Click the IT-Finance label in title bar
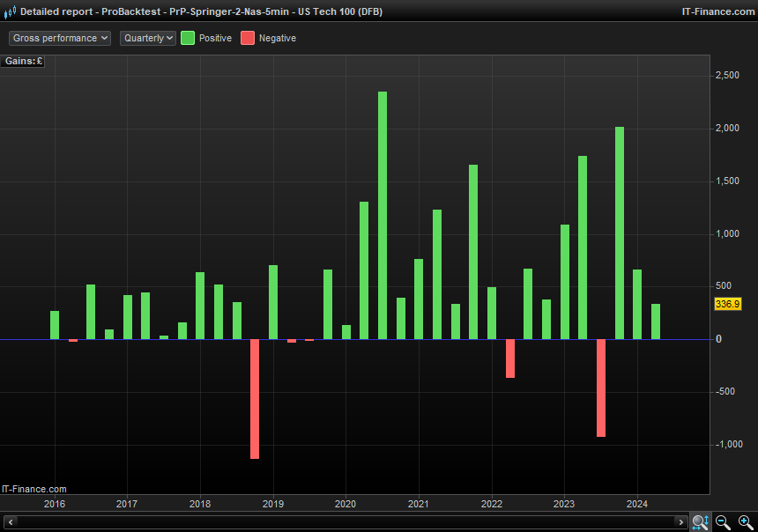This screenshot has height=532, width=758. [717, 11]
